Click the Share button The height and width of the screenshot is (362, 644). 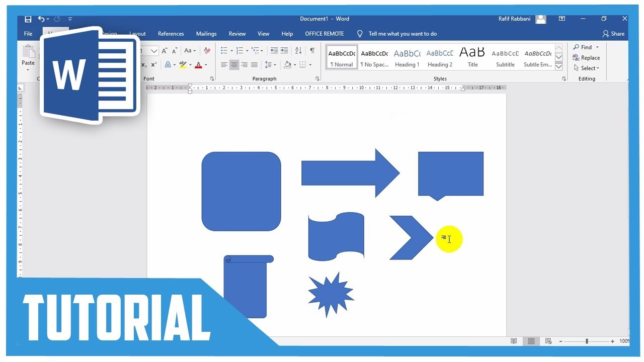(x=614, y=34)
